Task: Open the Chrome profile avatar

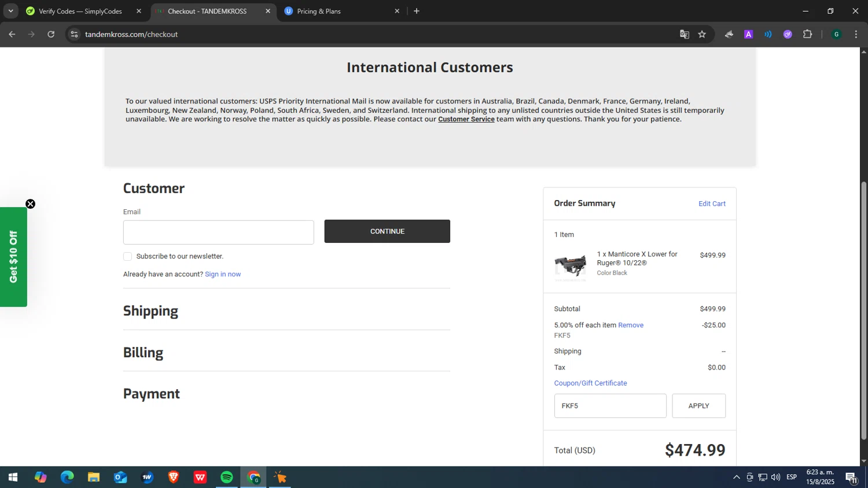Action: 836,34
